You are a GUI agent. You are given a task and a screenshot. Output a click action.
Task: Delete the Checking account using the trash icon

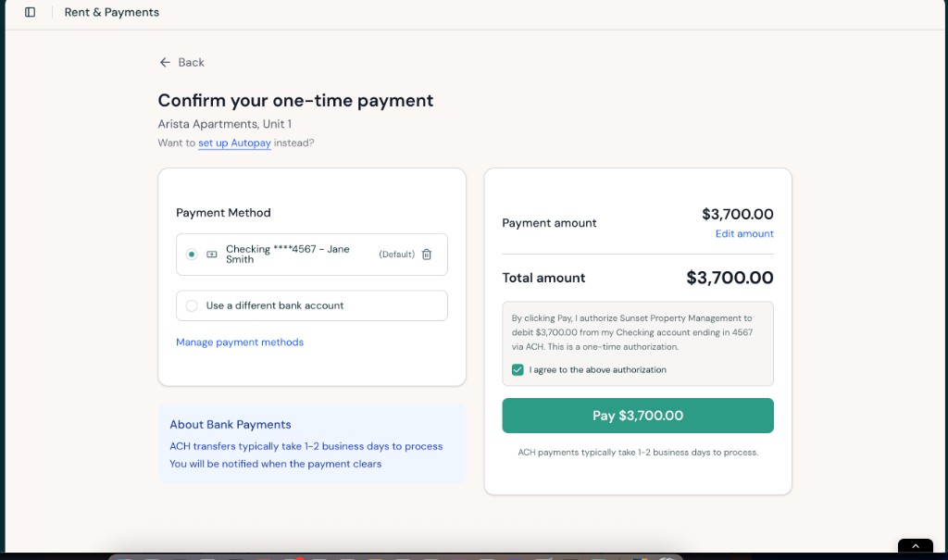coord(426,254)
